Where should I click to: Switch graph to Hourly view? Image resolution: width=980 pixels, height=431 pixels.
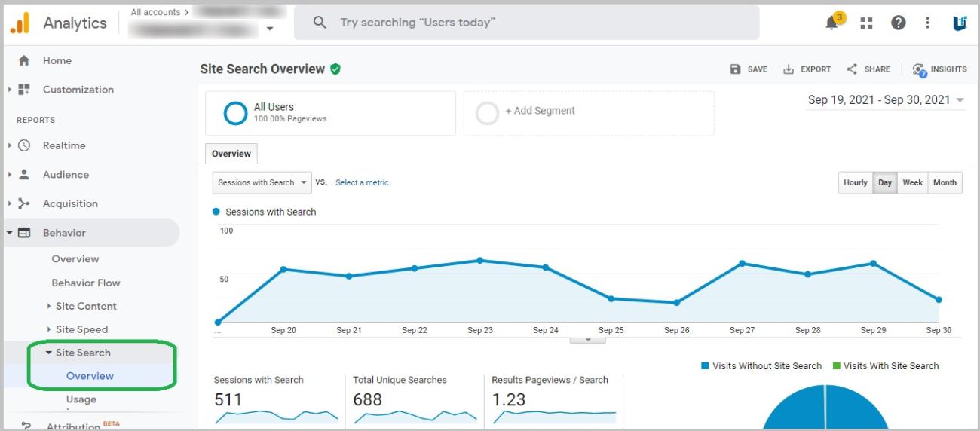point(855,182)
